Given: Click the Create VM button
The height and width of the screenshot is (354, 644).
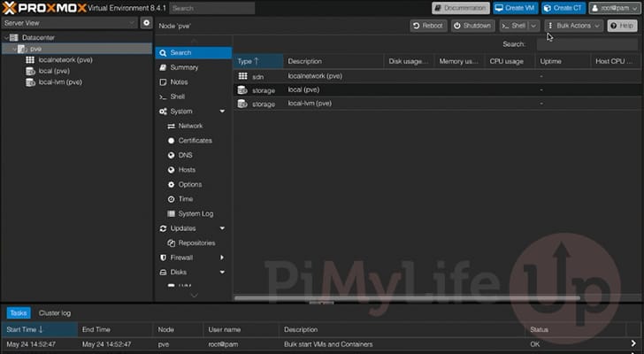Looking at the screenshot, I should click(516, 8).
